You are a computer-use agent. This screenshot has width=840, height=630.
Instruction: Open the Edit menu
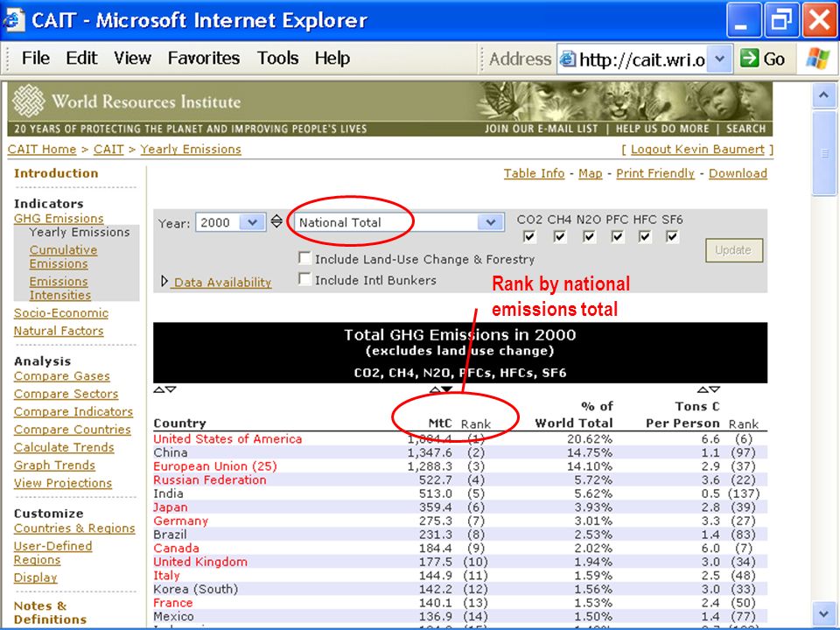pyautogui.click(x=81, y=58)
